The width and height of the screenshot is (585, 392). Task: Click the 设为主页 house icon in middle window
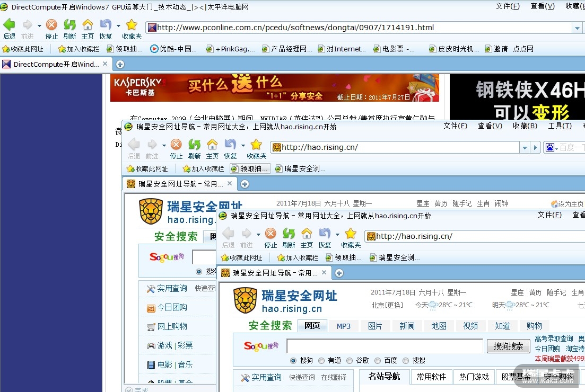pos(554,204)
